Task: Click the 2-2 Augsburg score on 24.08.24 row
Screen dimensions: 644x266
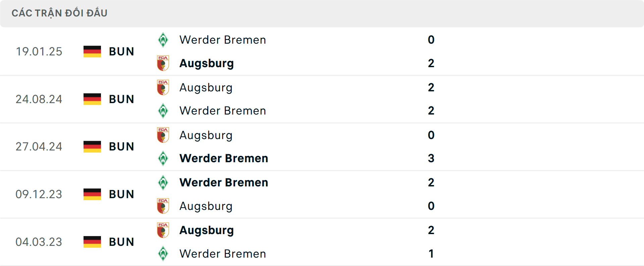Action: pyautogui.click(x=431, y=87)
